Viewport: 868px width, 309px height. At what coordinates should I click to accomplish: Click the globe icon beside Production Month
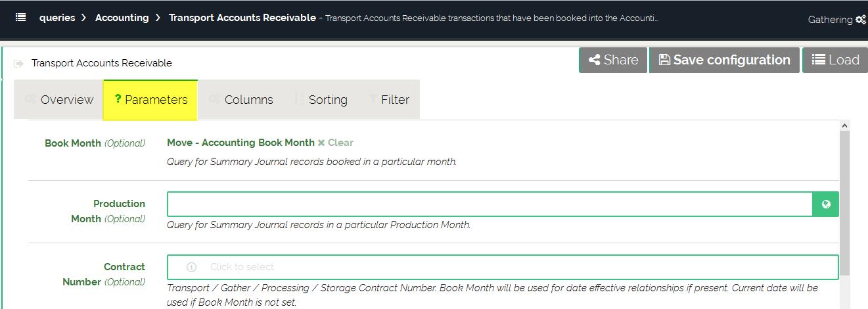point(826,204)
